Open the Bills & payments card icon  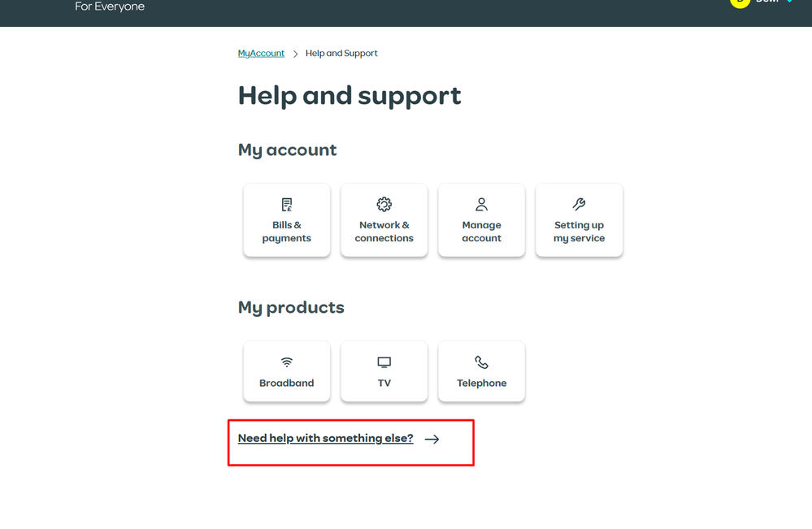tap(286, 205)
